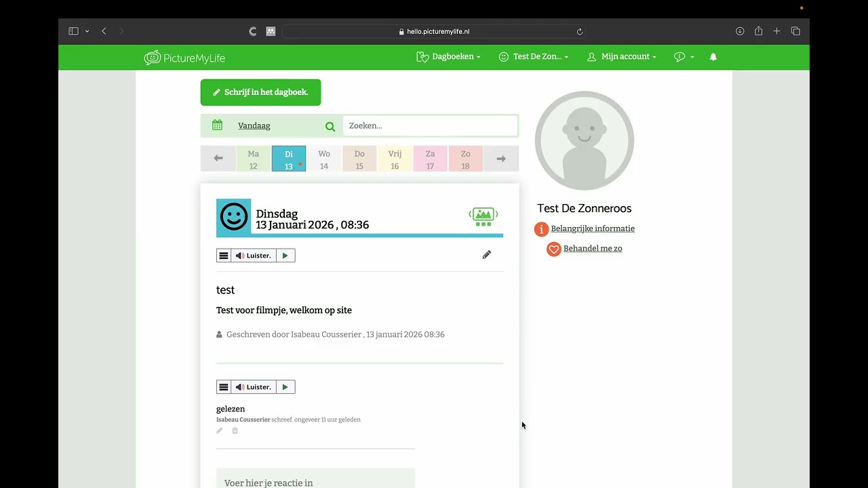This screenshot has width=868, height=488.
Task: Open Safari downloads icon
Action: pyautogui.click(x=740, y=31)
